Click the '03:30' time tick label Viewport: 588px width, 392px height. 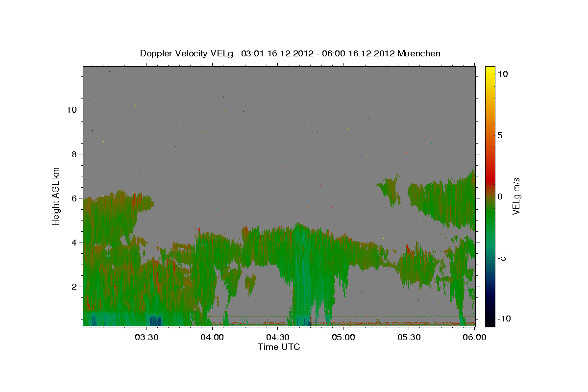[147, 337]
